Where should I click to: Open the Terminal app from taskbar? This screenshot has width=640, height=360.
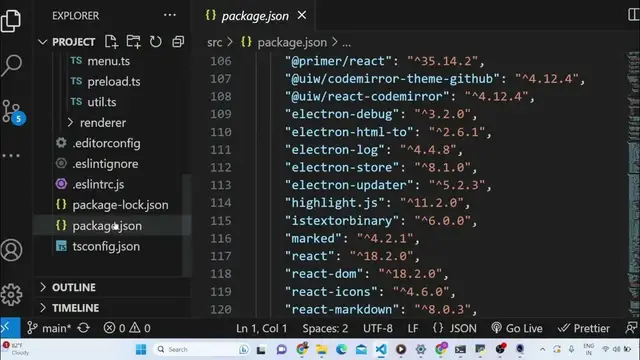pos(460,349)
